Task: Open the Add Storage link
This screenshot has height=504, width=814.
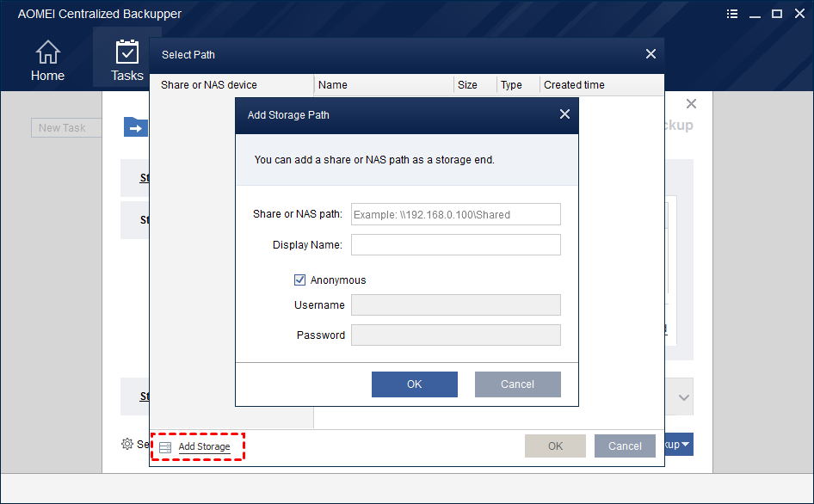Action: pyautogui.click(x=204, y=446)
